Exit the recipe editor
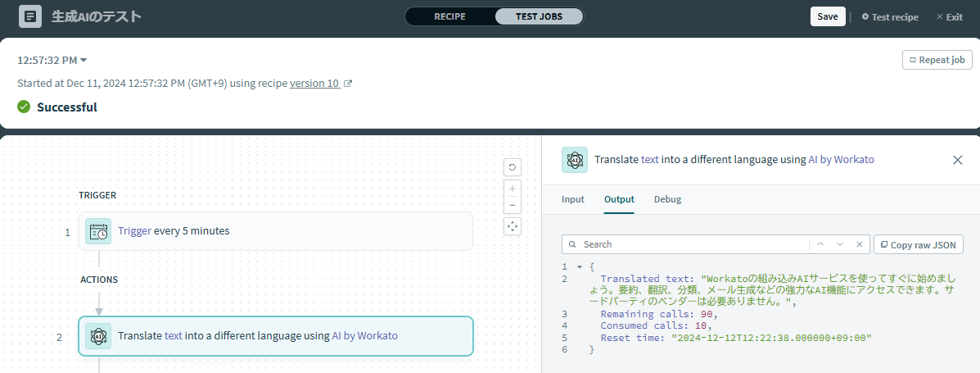 tap(949, 17)
